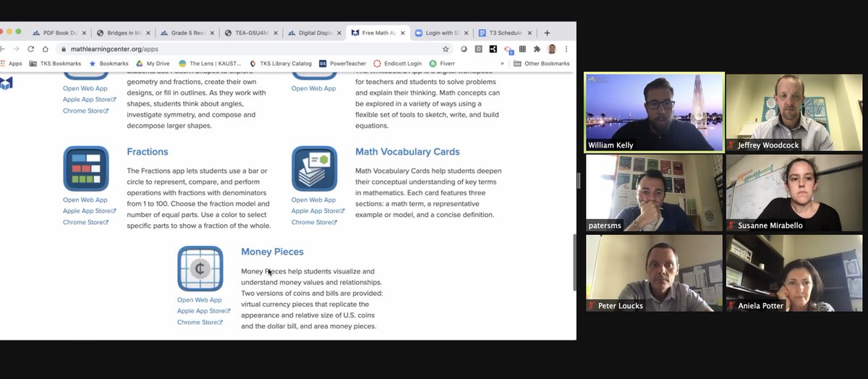Expand the Other Bookmarks folder
Viewport: 868px width, 379px height.
coord(542,64)
